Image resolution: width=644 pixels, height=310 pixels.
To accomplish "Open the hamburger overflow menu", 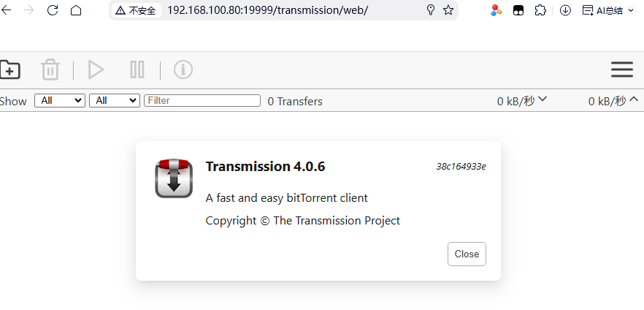I will (x=621, y=69).
